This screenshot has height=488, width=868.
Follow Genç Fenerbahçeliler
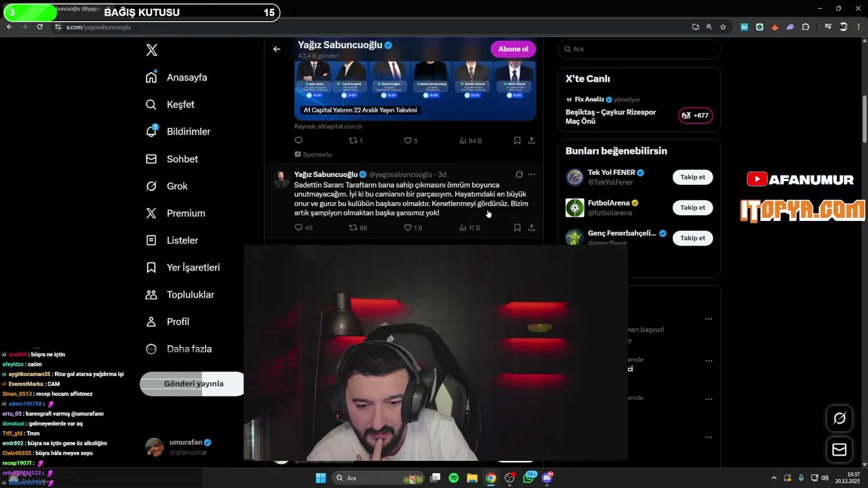(692, 238)
